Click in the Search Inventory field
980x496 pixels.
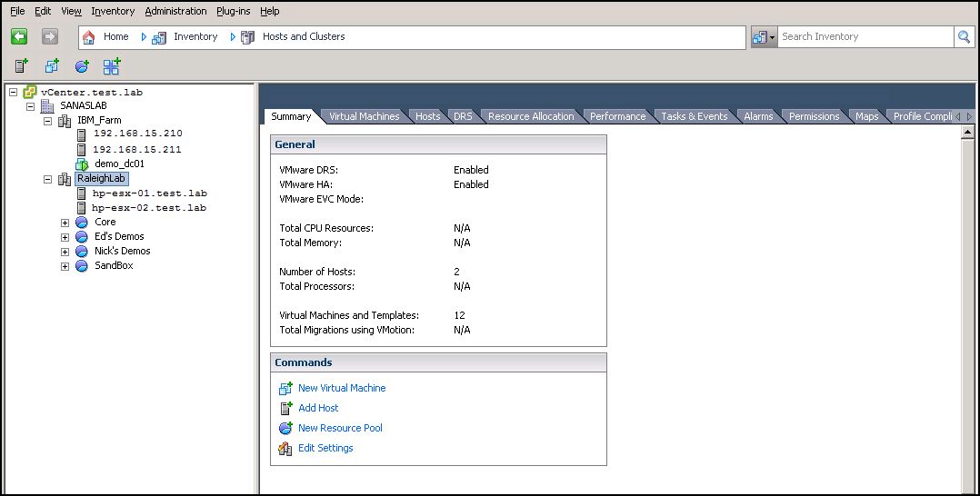[x=864, y=36]
